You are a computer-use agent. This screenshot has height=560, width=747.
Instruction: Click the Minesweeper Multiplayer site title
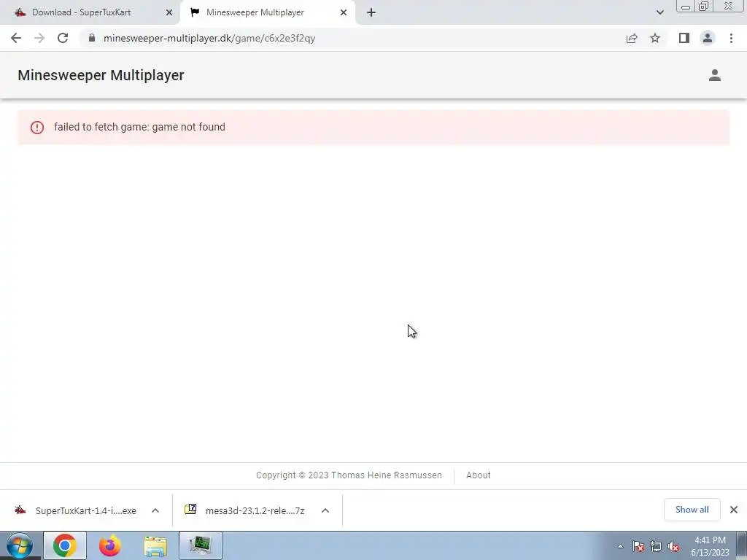point(101,75)
